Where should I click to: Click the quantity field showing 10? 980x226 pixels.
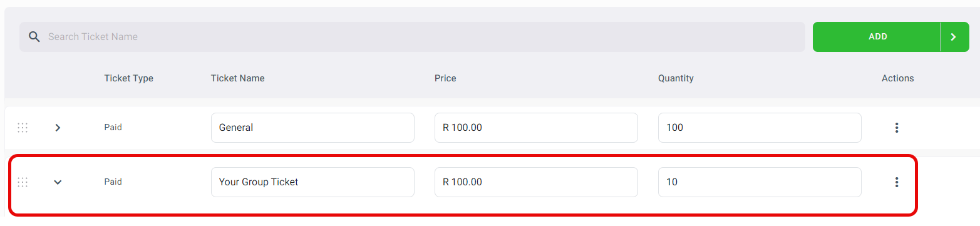760,182
